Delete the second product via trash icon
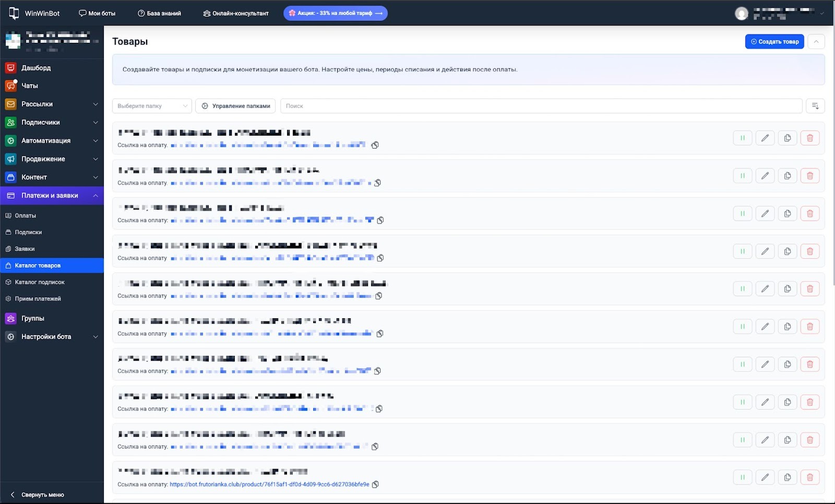Image resolution: width=835 pixels, height=504 pixels. 809,176
